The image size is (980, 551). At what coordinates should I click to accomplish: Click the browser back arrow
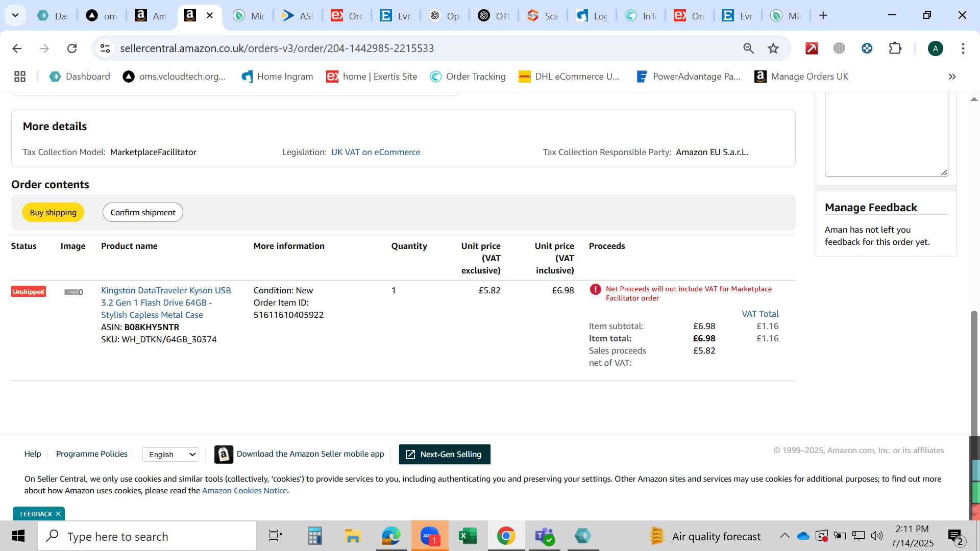tap(17, 48)
